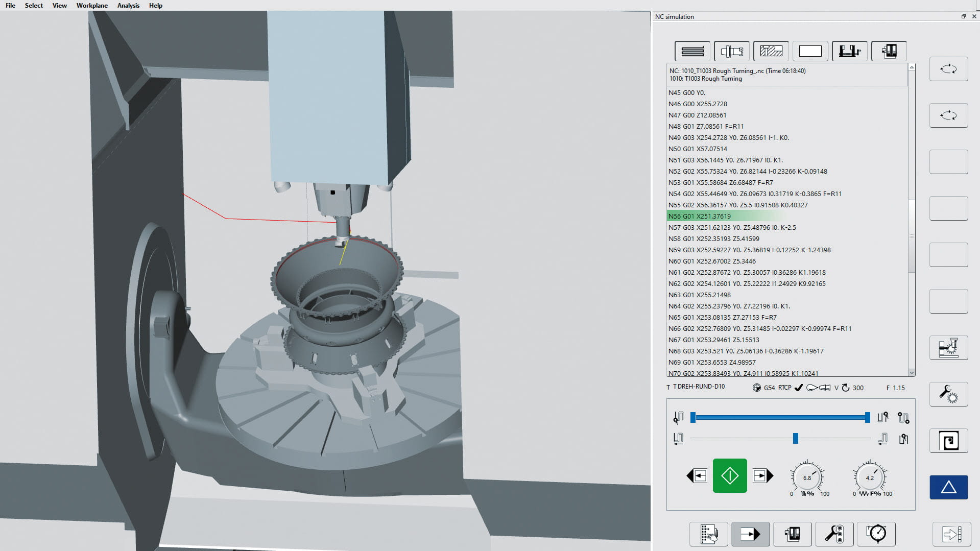
Task: Select NC line N69 G01 X253.6553 Z4.98957
Action: coord(787,362)
